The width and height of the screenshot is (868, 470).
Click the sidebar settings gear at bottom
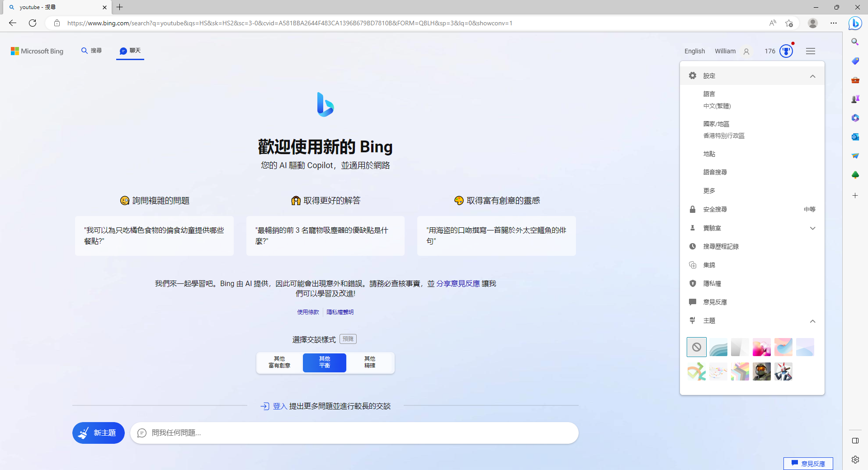855,460
